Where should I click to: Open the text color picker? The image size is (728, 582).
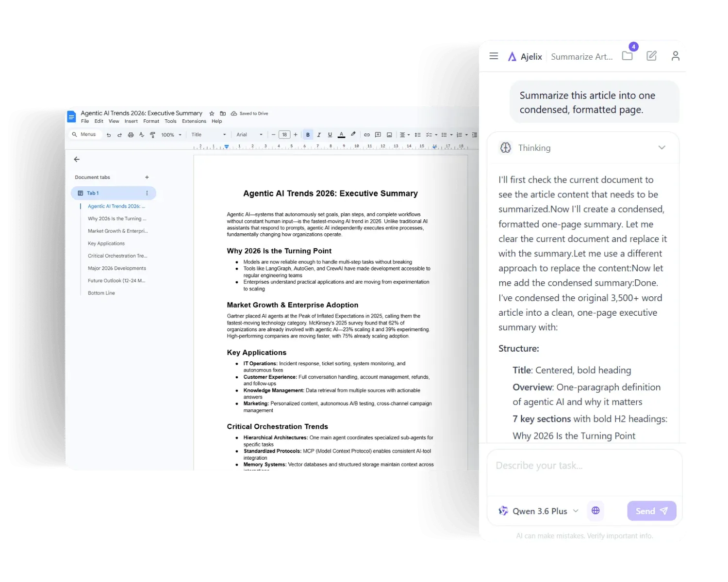point(341,134)
